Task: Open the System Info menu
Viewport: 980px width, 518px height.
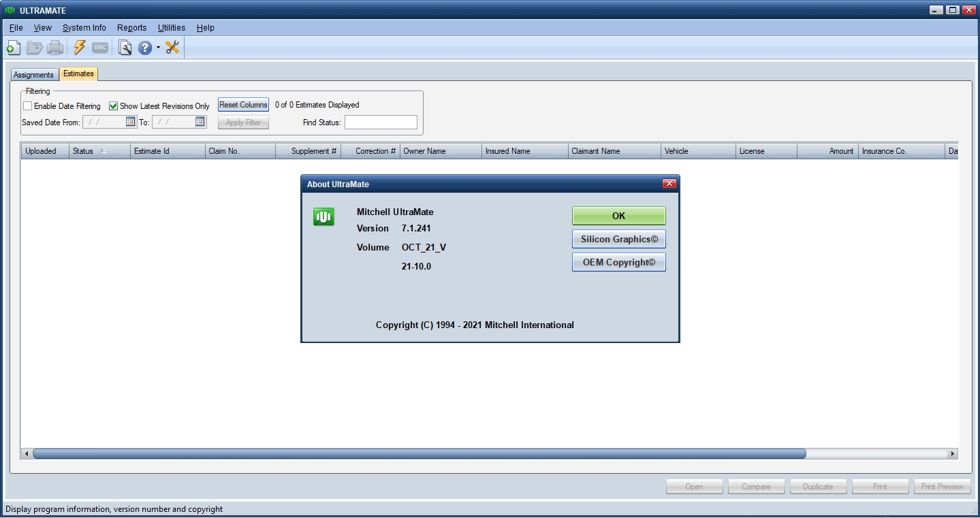Action: point(84,28)
